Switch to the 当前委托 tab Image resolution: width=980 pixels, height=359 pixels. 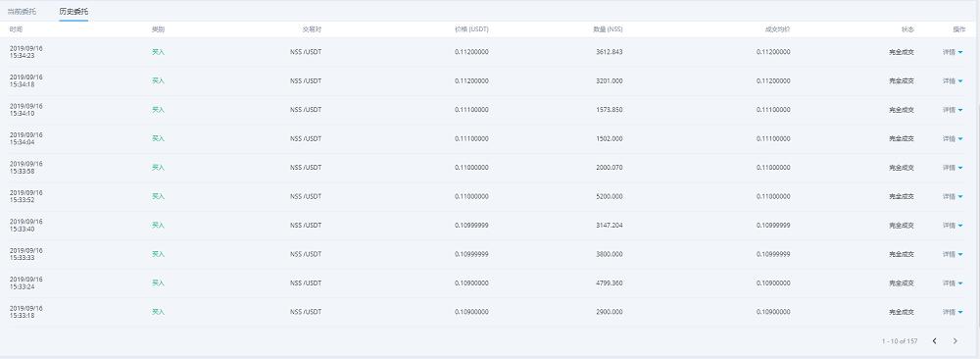click(22, 11)
